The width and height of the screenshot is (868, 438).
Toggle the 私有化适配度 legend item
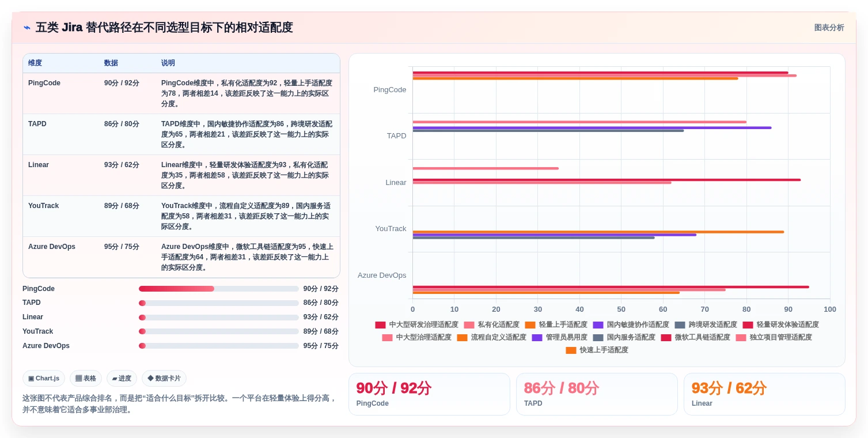pyautogui.click(x=491, y=325)
